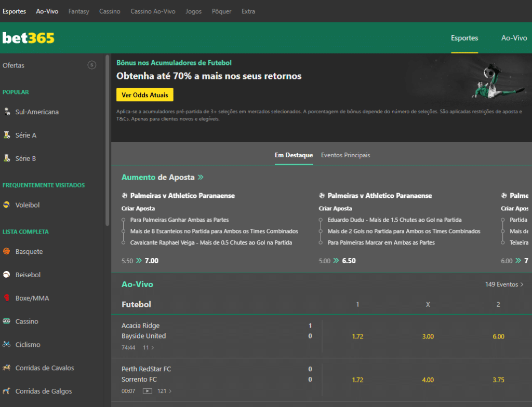
Task: Click the Boxe/MMA glove icon
Action: pyautogui.click(x=6, y=297)
